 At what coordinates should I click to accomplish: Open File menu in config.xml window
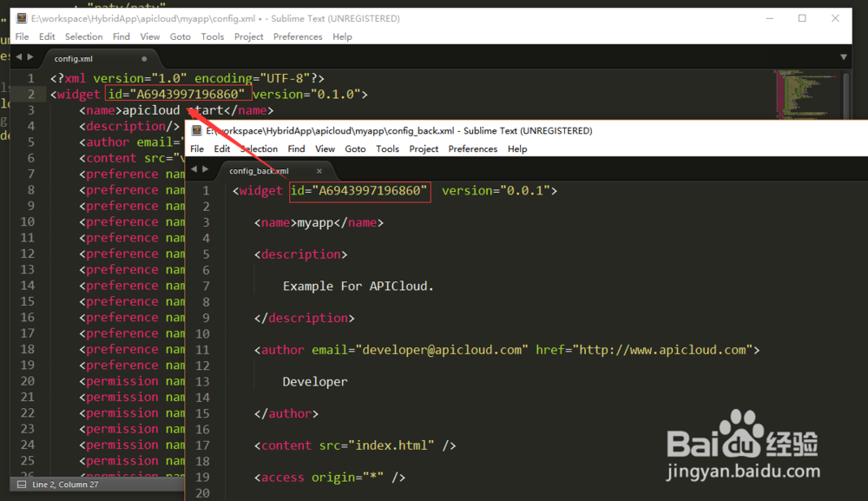click(x=23, y=36)
